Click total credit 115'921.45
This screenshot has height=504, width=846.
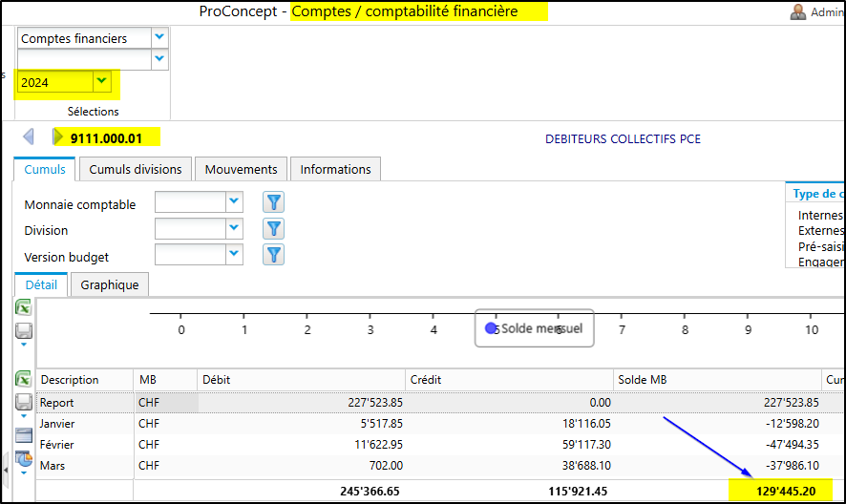coord(578,492)
